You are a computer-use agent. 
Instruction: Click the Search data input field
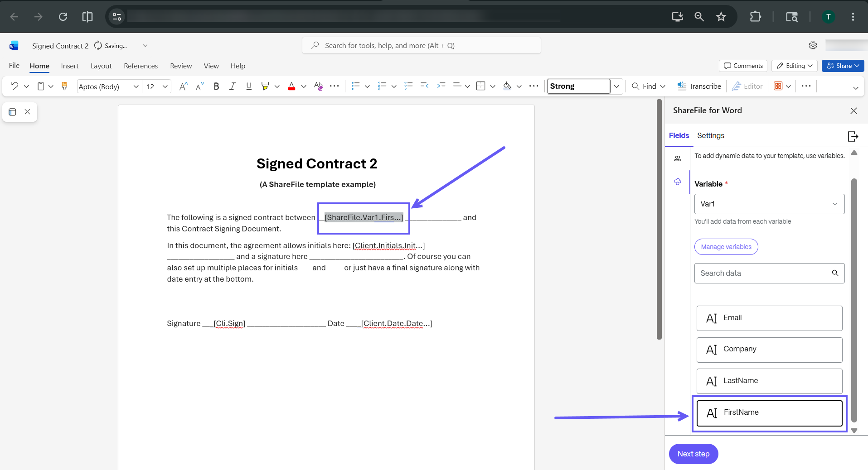[769, 273]
